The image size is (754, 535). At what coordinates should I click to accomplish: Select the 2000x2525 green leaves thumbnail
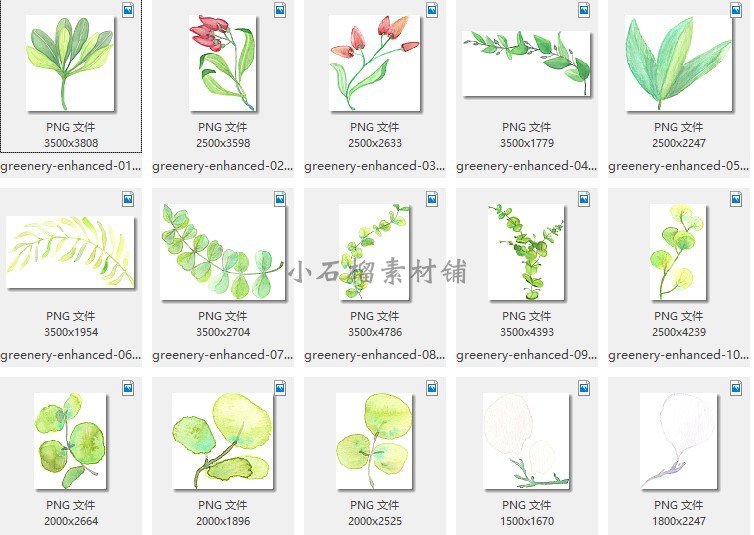click(x=374, y=440)
